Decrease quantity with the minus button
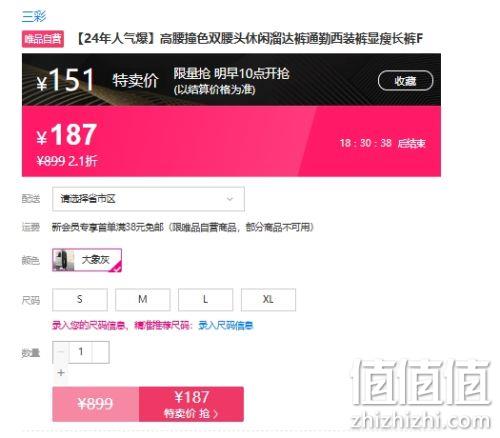 61,352
